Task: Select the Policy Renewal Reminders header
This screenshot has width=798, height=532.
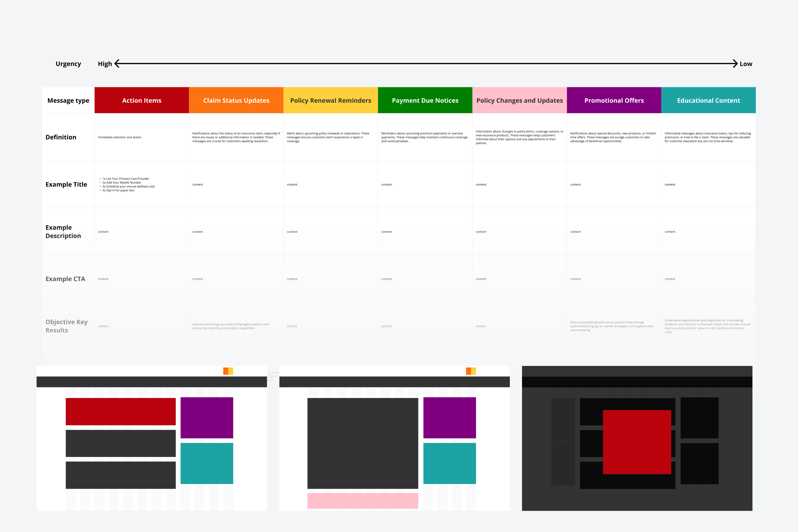Action: (330, 100)
